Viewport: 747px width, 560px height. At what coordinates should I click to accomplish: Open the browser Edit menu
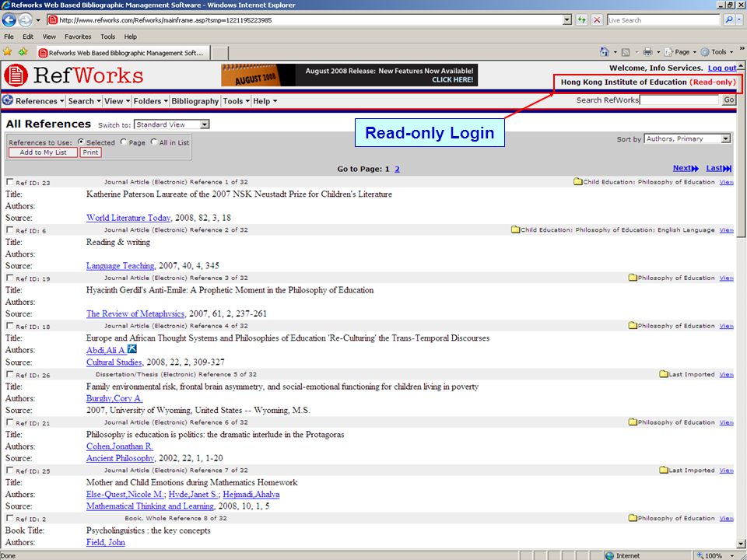click(x=28, y=37)
